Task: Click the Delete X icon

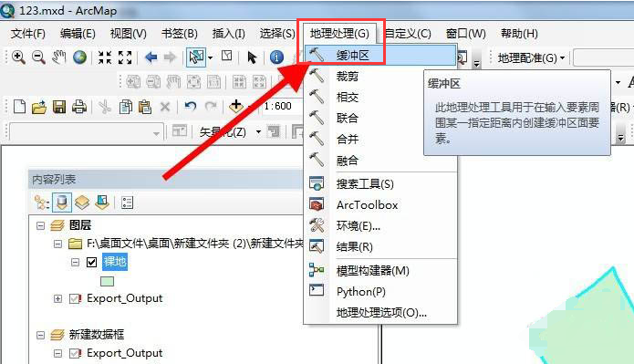Action: (x=165, y=107)
